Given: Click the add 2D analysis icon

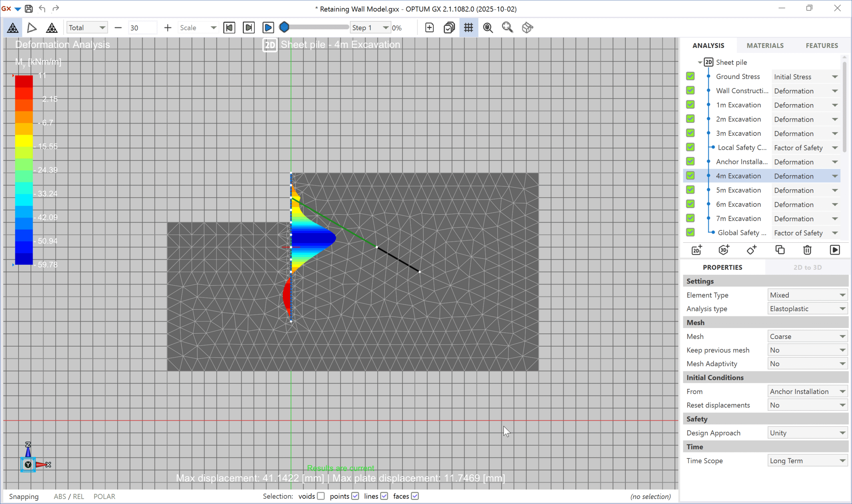Looking at the screenshot, I should pos(697,250).
